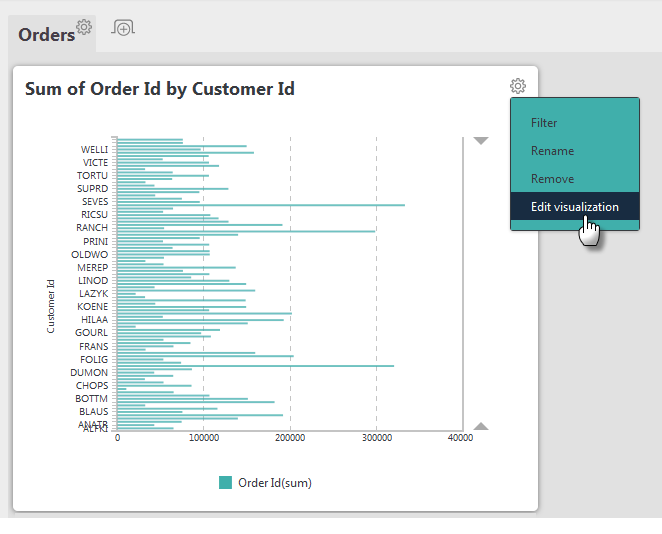This screenshot has height=534, width=662.
Task: Click the chart settings gear icon
Action: pyautogui.click(x=518, y=86)
